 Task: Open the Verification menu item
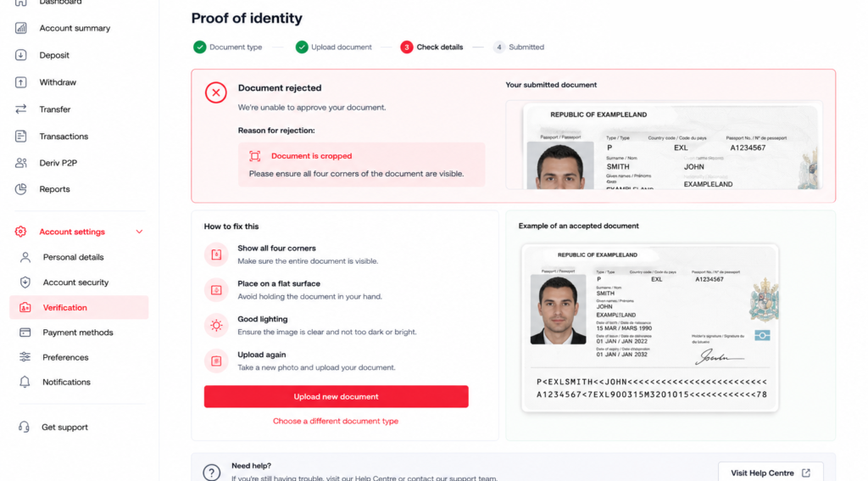click(79, 308)
